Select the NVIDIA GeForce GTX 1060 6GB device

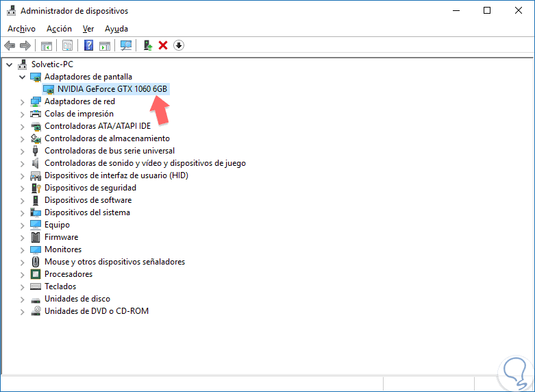click(112, 89)
